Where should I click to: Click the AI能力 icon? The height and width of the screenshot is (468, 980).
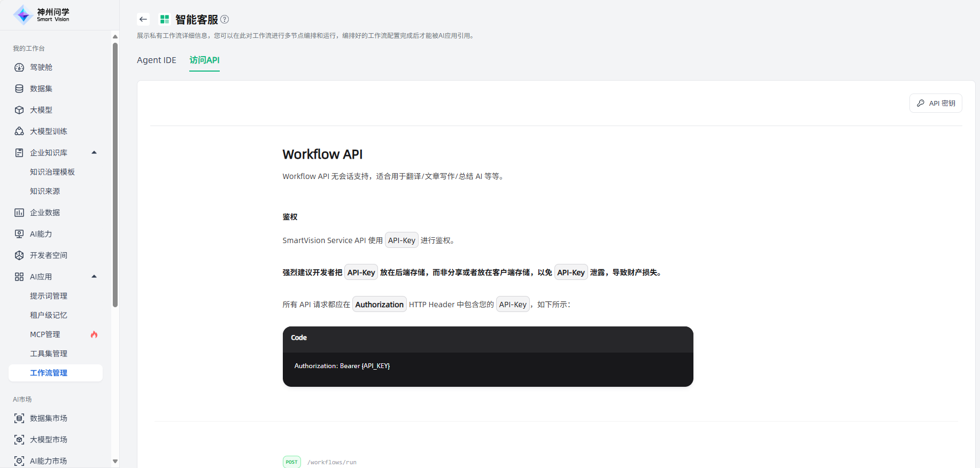19,234
